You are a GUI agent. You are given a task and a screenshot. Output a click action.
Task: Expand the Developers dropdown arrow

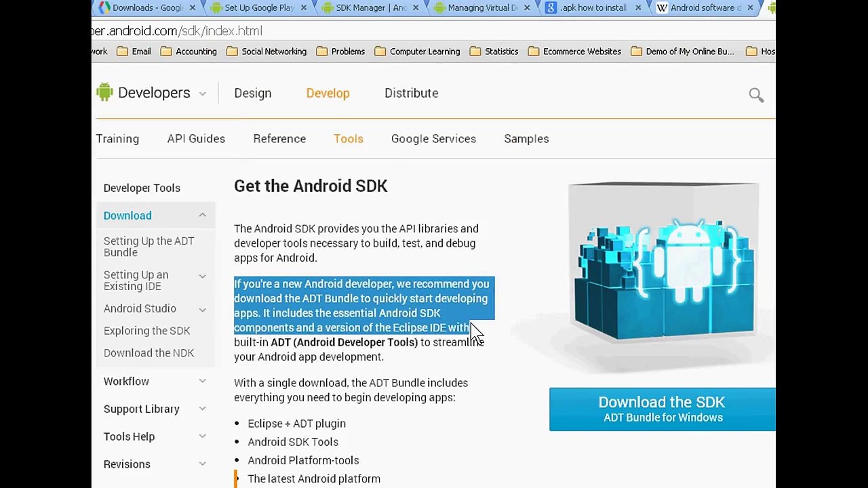(x=202, y=94)
